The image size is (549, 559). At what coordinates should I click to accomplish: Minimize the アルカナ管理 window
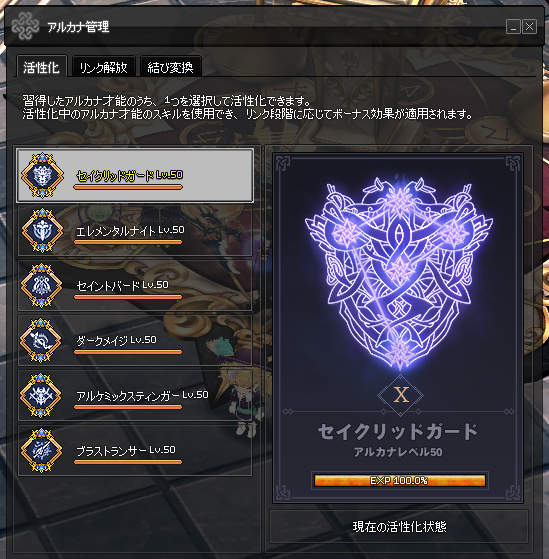tap(513, 27)
